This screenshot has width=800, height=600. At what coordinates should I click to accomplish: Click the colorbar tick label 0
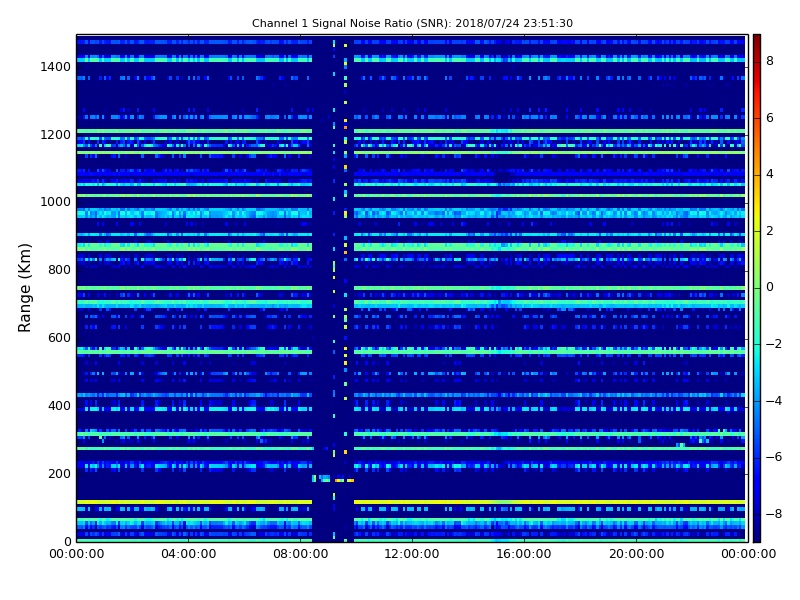click(770, 287)
